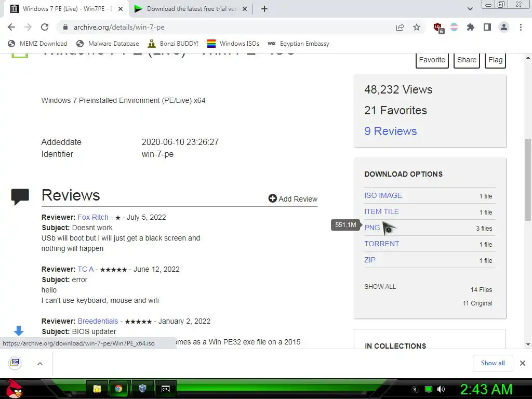Open the striped flag extension icon
Viewport: 532px width, 399px height.
coord(454,27)
